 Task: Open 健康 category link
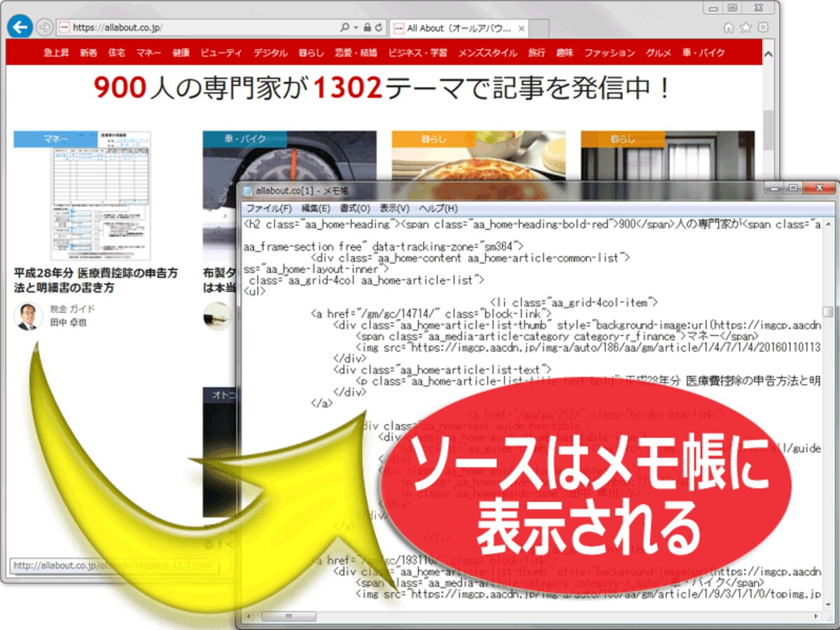tap(181, 52)
